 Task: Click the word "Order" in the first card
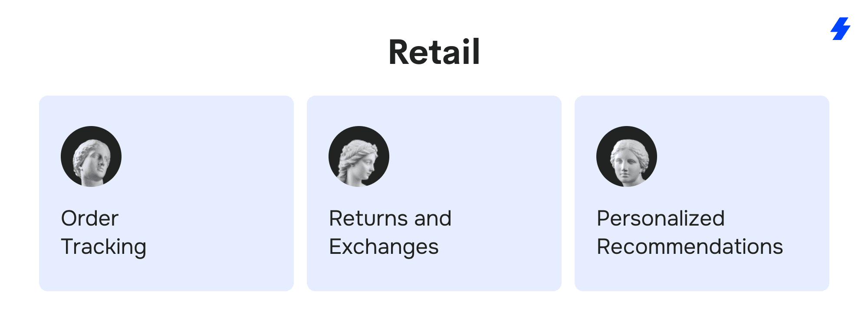pos(89,218)
